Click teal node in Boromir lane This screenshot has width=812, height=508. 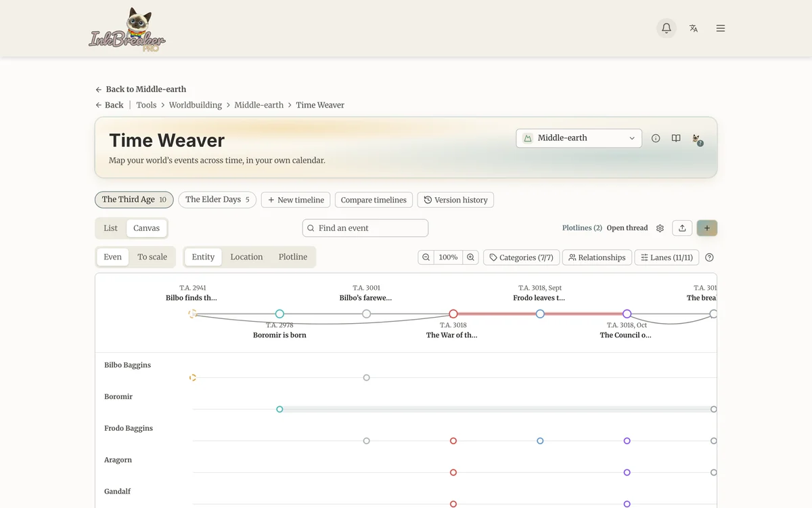tap(279, 409)
